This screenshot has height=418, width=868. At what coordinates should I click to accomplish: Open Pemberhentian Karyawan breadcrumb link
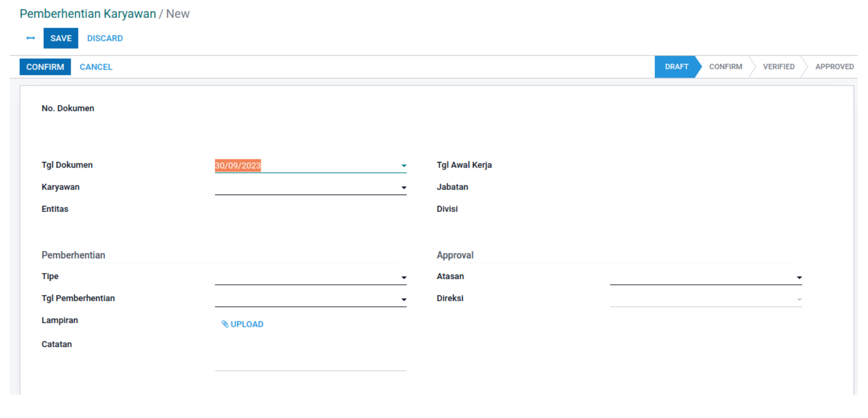click(88, 14)
